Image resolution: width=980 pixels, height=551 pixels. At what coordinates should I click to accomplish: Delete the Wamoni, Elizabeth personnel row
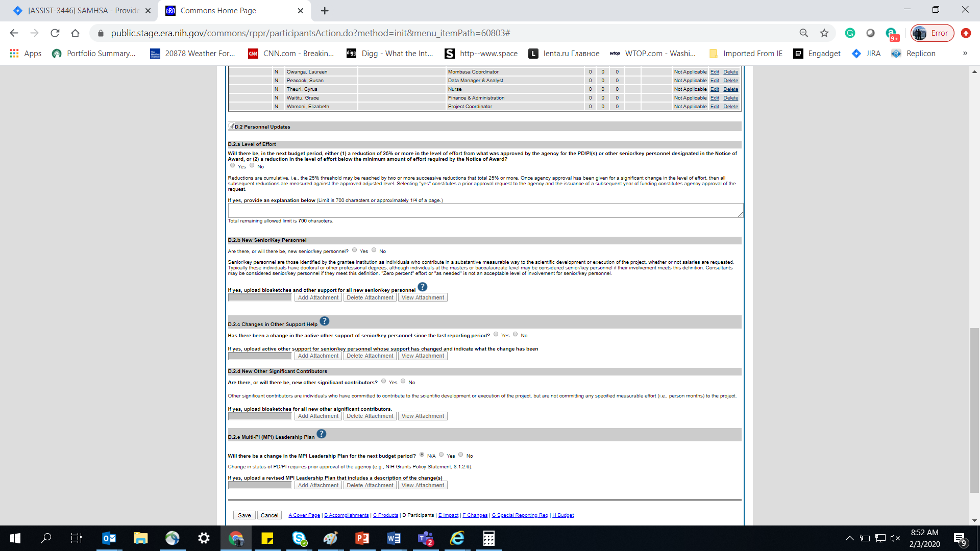click(x=730, y=107)
